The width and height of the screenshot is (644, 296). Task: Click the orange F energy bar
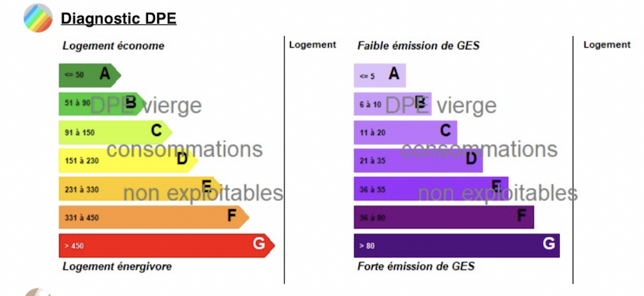(x=154, y=217)
